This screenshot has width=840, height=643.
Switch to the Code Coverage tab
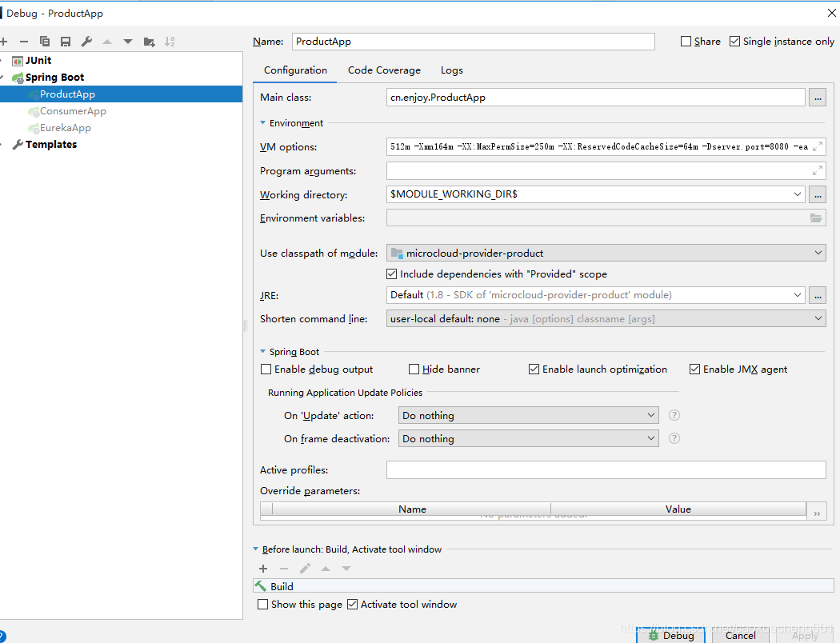[x=384, y=70]
